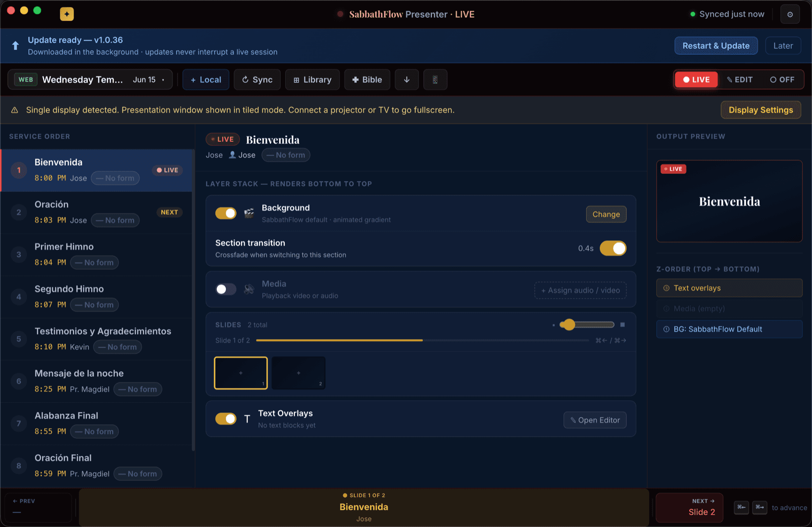The width and height of the screenshot is (812, 527).
Task: Click the PREV slide button
Action: pyautogui.click(x=39, y=507)
